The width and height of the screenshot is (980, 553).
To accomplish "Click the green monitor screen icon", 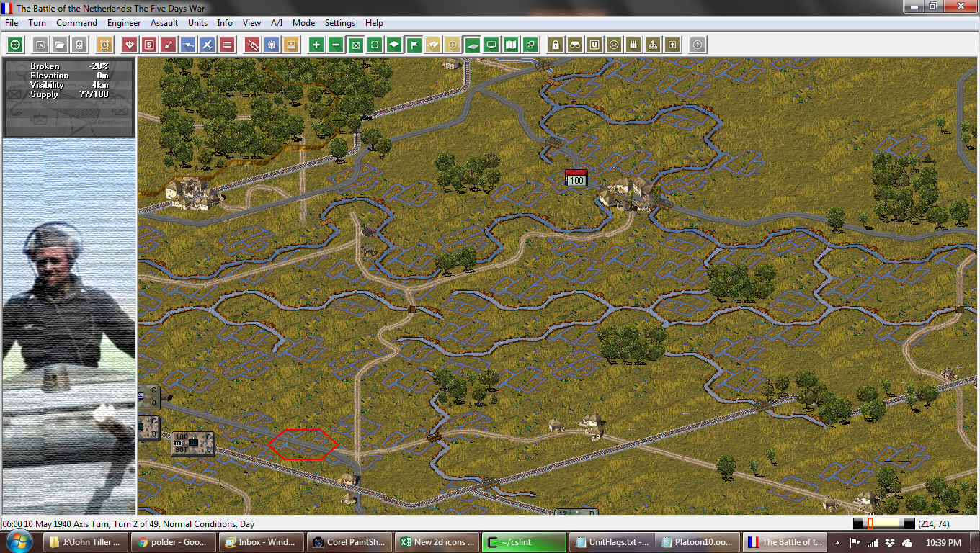I will [491, 45].
